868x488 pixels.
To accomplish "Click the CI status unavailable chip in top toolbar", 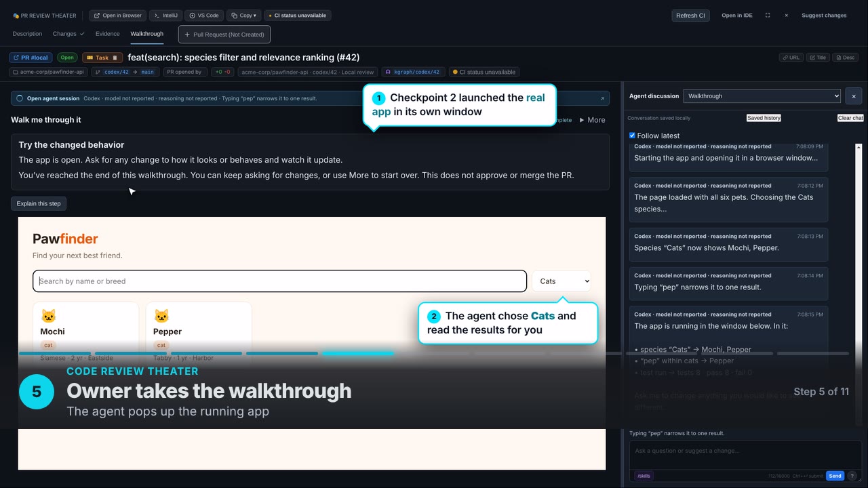I will (298, 16).
